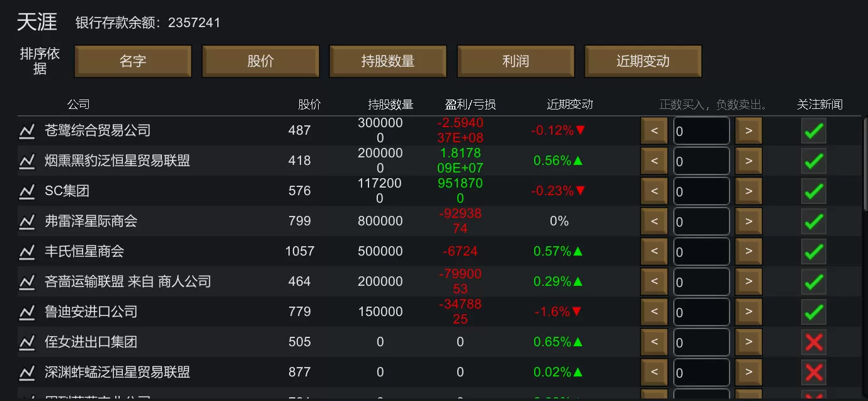This screenshot has height=401, width=868.
Task: Sort companies by 名字
Action: (x=133, y=62)
